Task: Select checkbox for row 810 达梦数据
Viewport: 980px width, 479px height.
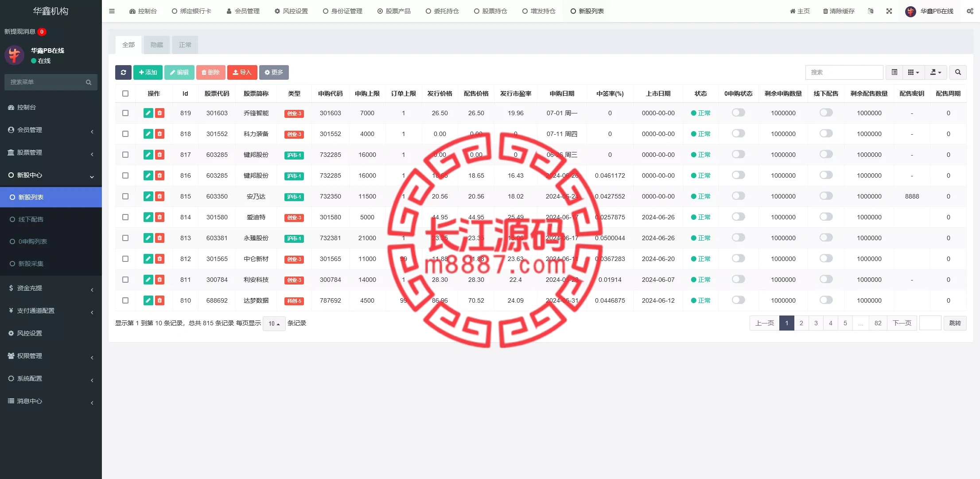Action: tap(125, 300)
